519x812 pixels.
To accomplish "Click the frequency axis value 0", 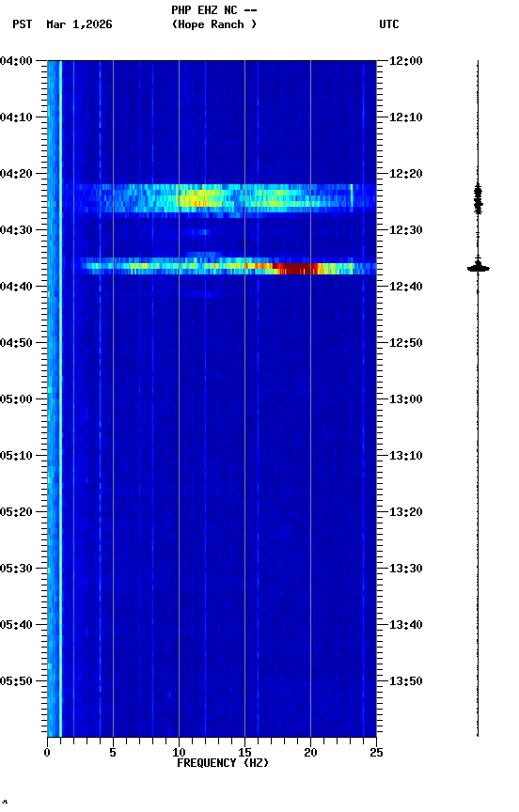I will click(47, 753).
